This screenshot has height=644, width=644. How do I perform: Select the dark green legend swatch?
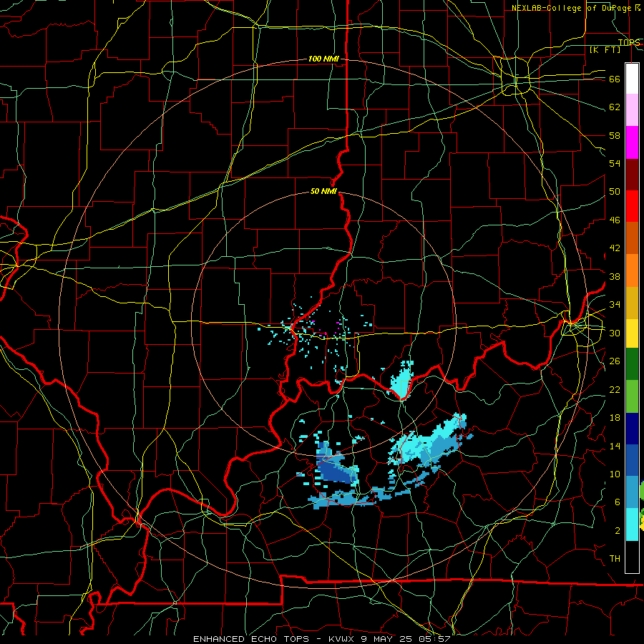[632, 364]
